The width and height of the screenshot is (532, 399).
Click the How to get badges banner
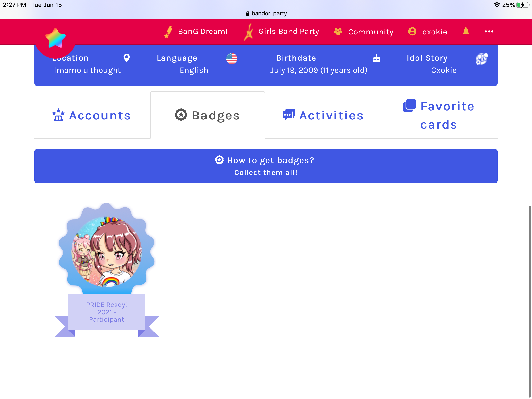[x=266, y=166]
